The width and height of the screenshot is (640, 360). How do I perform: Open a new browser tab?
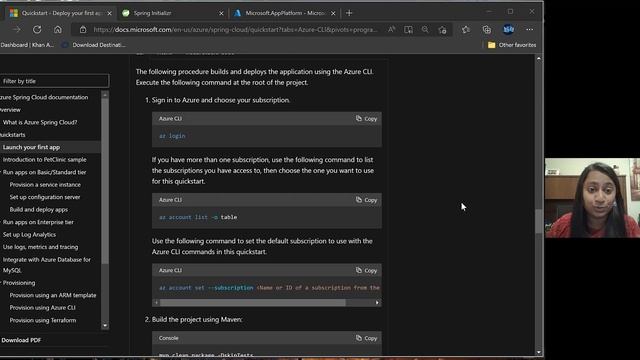[349, 13]
